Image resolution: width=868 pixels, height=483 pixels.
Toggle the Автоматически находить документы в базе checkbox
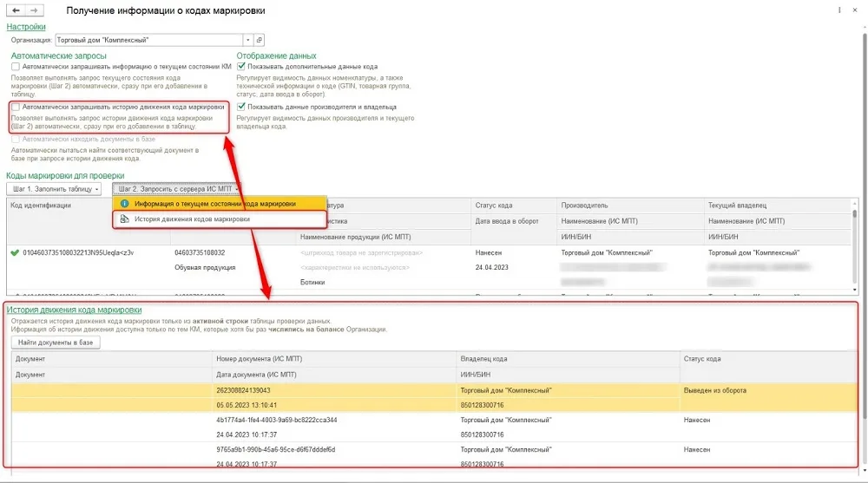click(x=16, y=139)
